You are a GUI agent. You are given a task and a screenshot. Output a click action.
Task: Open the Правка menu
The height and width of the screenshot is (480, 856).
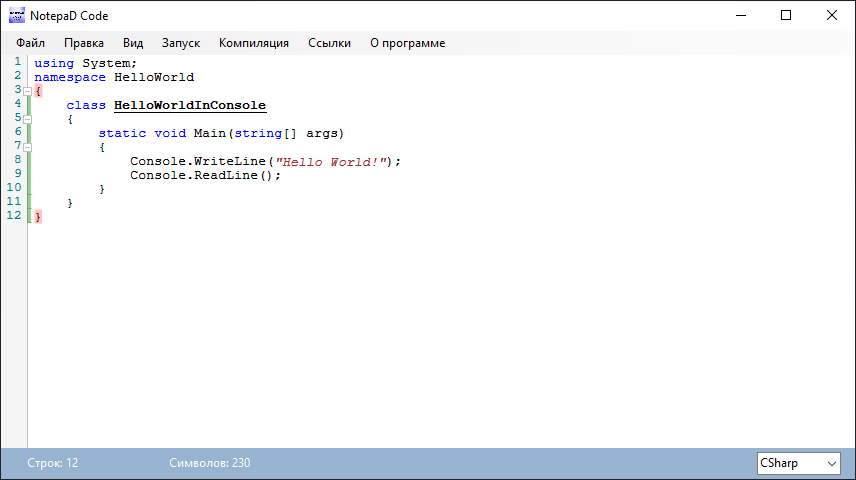pyautogui.click(x=84, y=43)
